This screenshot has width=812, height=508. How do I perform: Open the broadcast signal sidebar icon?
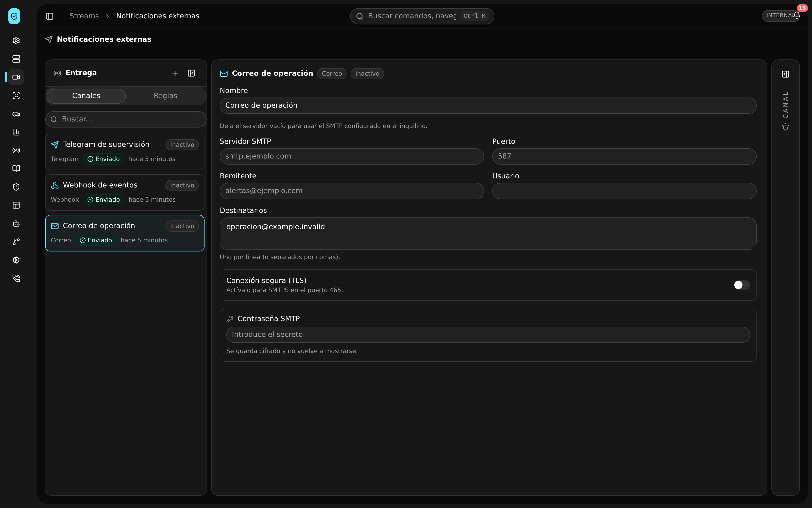click(16, 151)
